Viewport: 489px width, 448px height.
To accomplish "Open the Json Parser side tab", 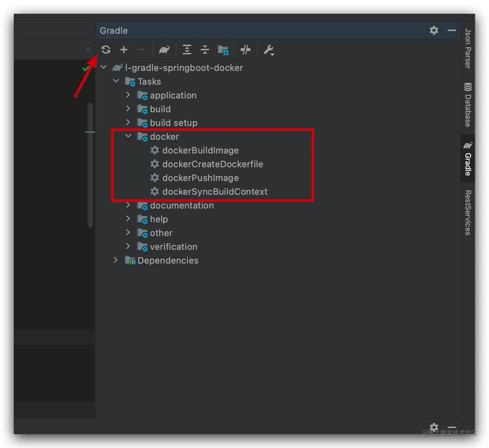I will [x=468, y=49].
